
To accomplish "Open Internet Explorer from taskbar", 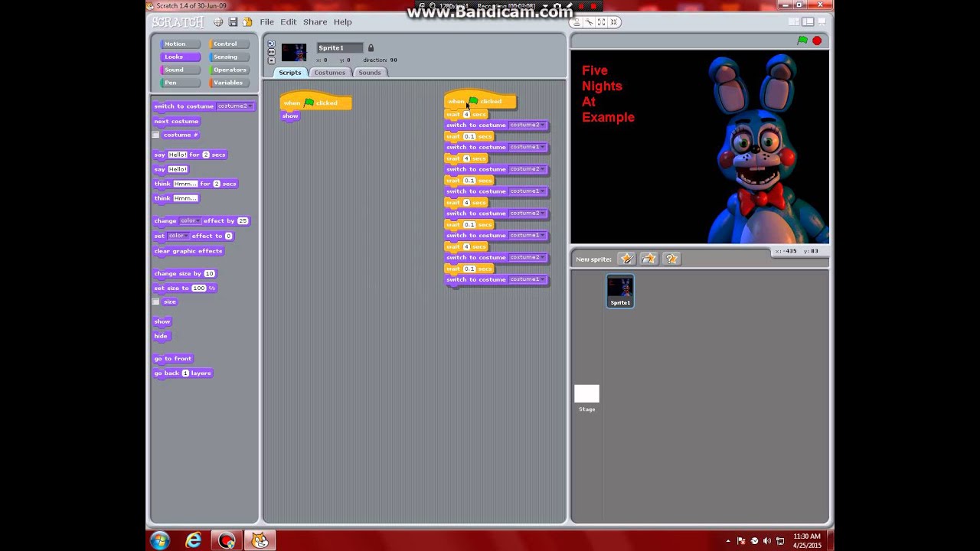I will pyautogui.click(x=194, y=540).
